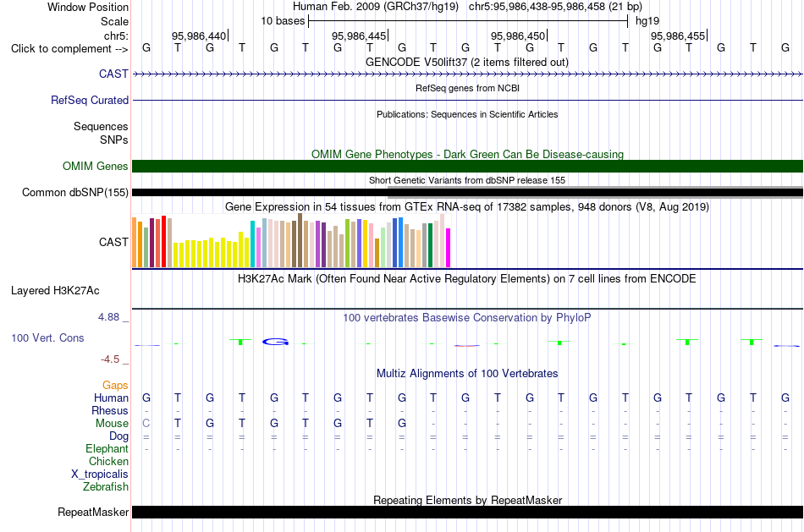Click Click to complement arrow label
804x532 pixels.
(x=69, y=49)
